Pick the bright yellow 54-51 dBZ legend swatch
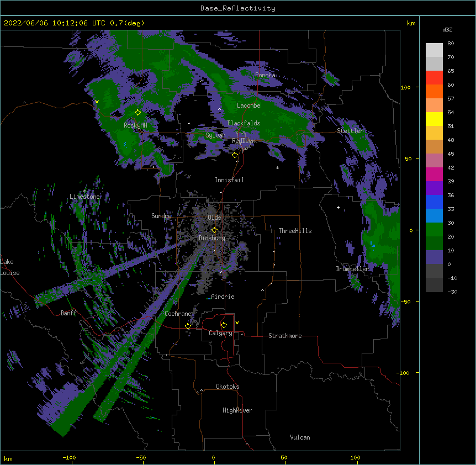Screen dimensions: 476x465 pos(434,119)
